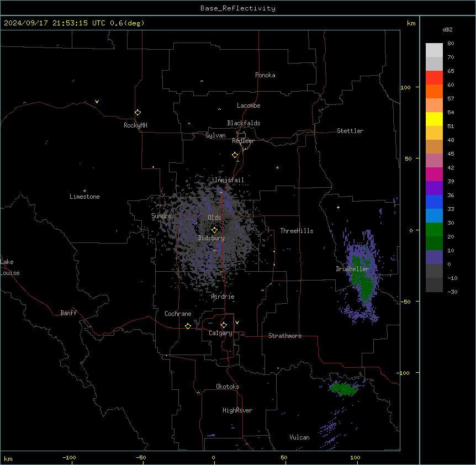
Task: Click the yellow diamond radar site marker between Olds and Didsbury
Action: point(214,230)
